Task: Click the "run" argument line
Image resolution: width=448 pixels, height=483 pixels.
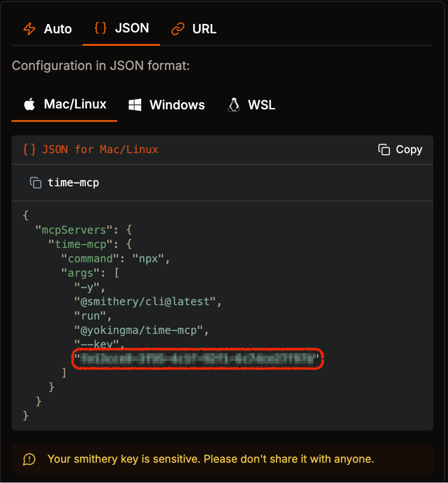Action: coord(93,316)
